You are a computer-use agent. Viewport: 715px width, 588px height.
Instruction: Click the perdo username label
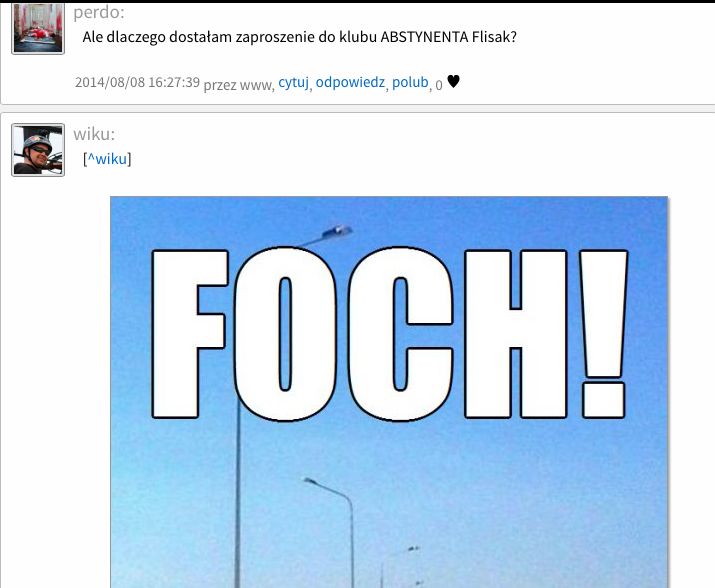pyautogui.click(x=98, y=12)
